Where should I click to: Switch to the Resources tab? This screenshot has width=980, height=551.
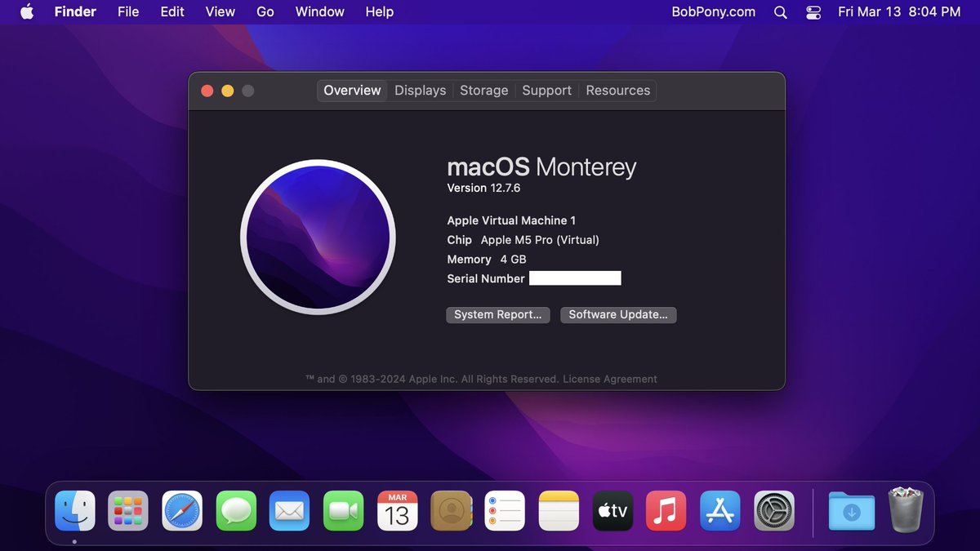618,91
